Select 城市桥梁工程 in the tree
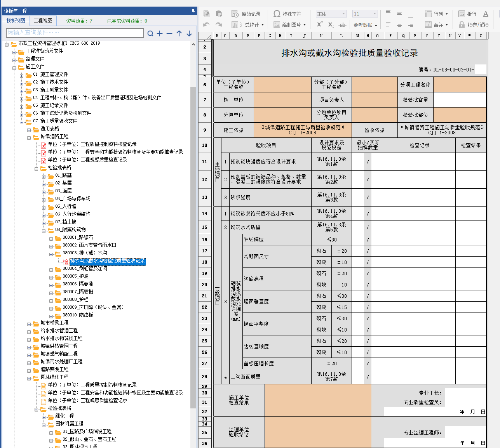 [x=54, y=323]
